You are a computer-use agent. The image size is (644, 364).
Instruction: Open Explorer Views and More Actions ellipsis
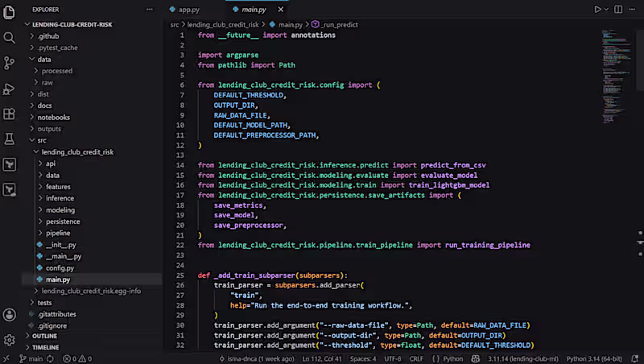[150, 9]
